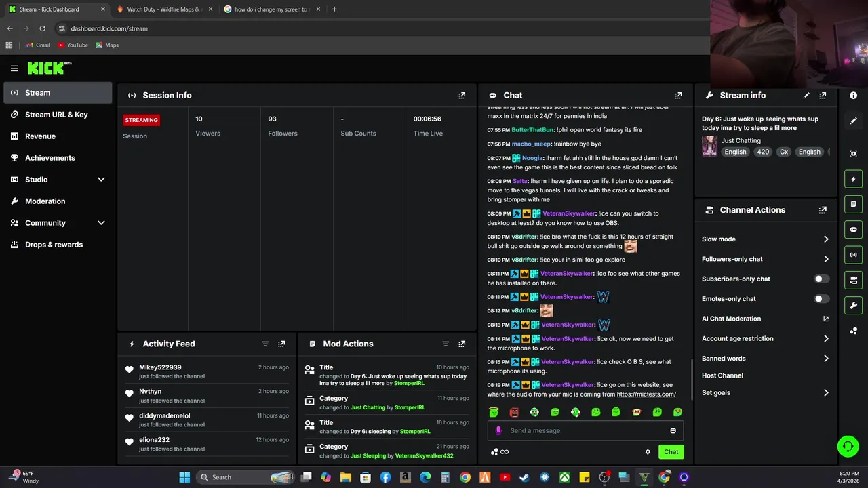The image size is (868, 488).
Task: Click the channel points infinity icon
Action: point(500,452)
